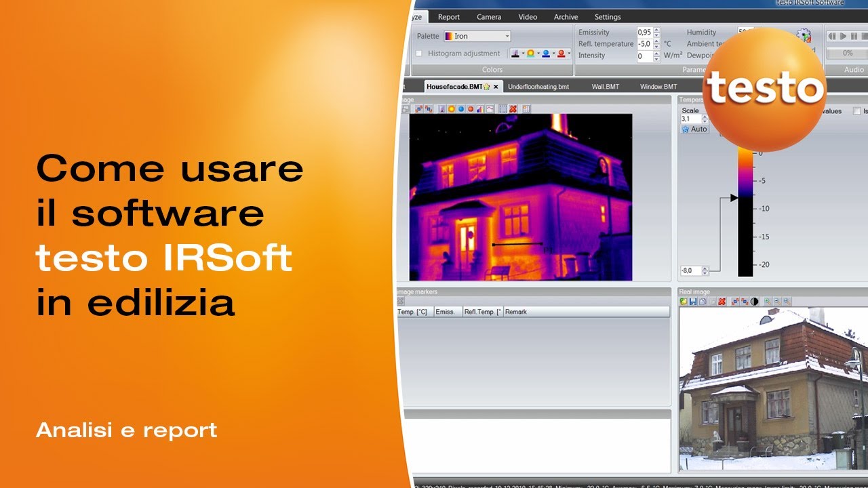
Task: Select the temperature profile line tool
Action: click(x=490, y=109)
